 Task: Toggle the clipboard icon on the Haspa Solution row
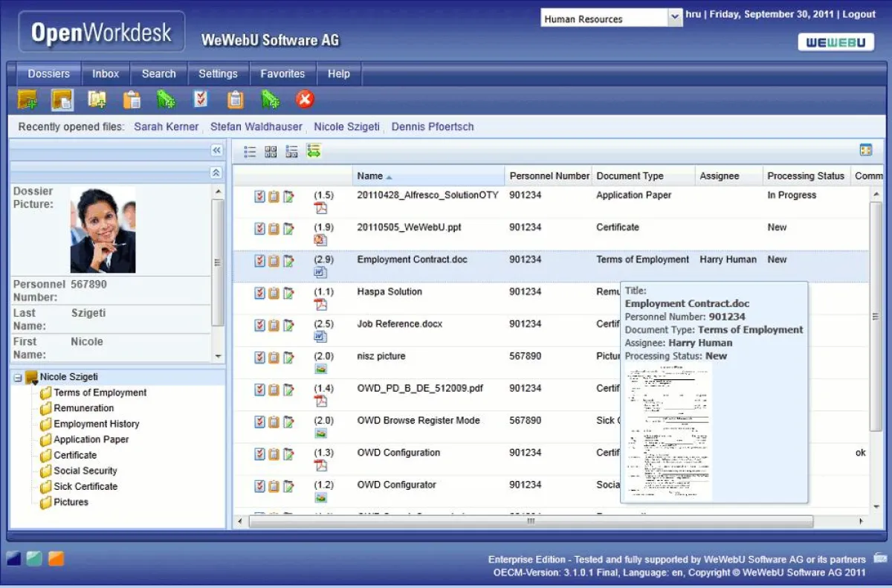pyautogui.click(x=273, y=291)
